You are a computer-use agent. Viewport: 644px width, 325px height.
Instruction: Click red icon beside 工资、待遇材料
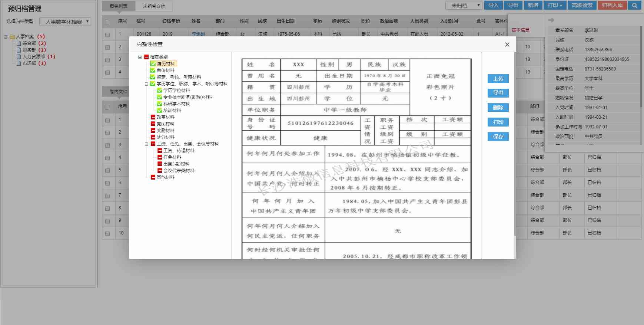coord(159,151)
